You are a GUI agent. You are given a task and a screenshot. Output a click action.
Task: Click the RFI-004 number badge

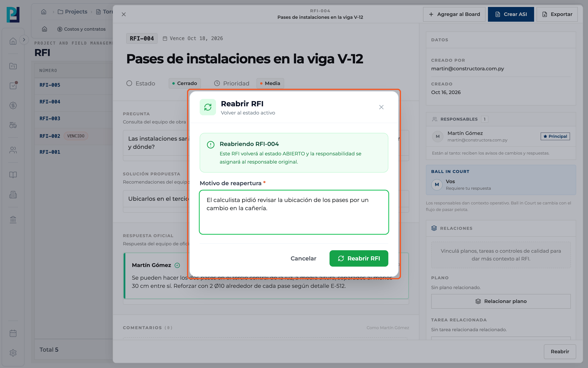(142, 38)
